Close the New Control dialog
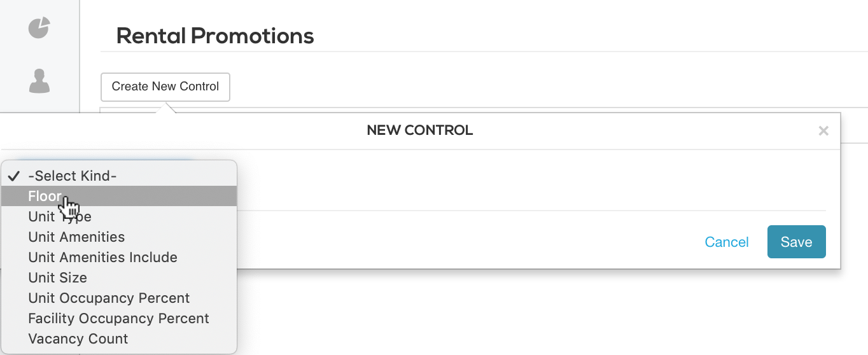The height and width of the screenshot is (355, 868). point(823,131)
